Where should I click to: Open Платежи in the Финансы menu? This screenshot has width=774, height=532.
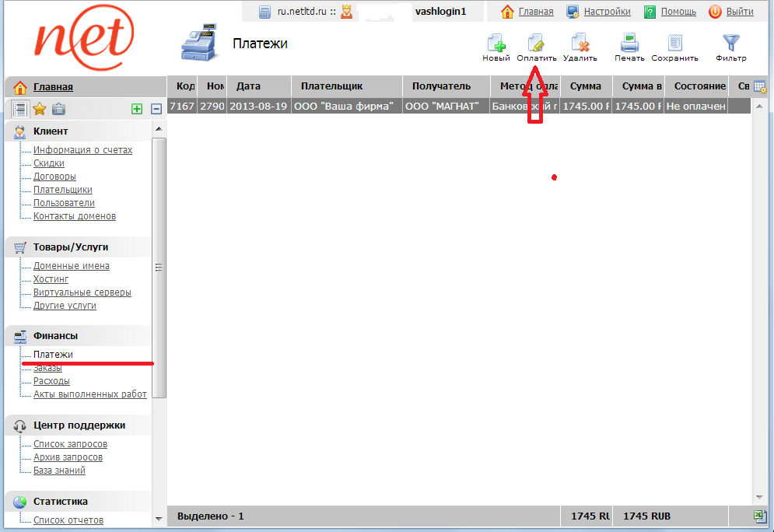(x=53, y=355)
